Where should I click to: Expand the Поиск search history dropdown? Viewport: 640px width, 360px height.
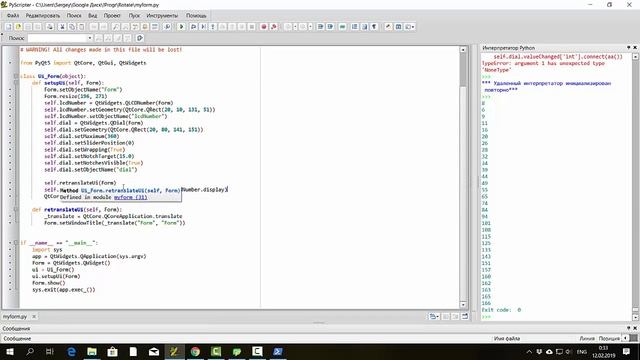[90, 38]
